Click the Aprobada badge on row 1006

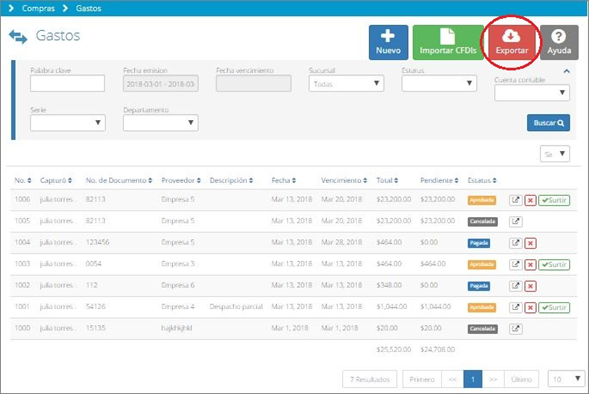coord(482,200)
